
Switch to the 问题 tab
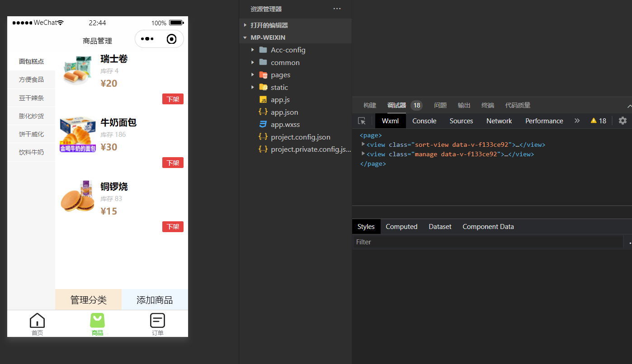440,105
